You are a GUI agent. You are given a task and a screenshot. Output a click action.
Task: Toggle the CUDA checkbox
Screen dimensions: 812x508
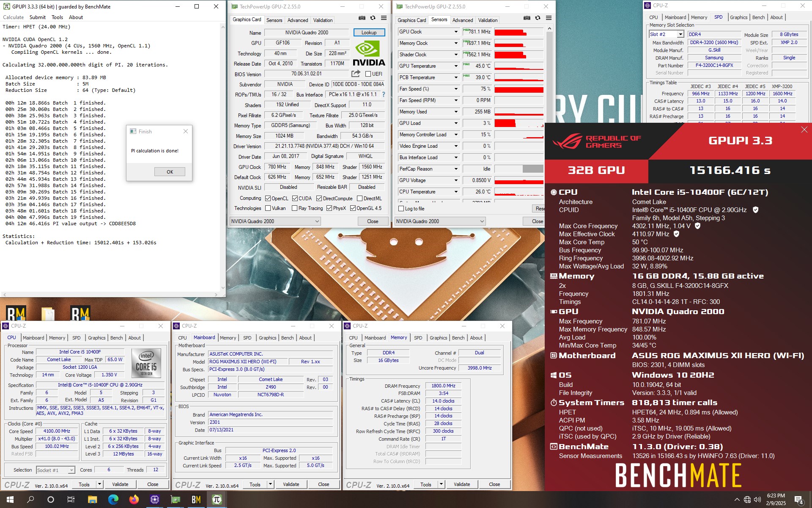click(295, 199)
